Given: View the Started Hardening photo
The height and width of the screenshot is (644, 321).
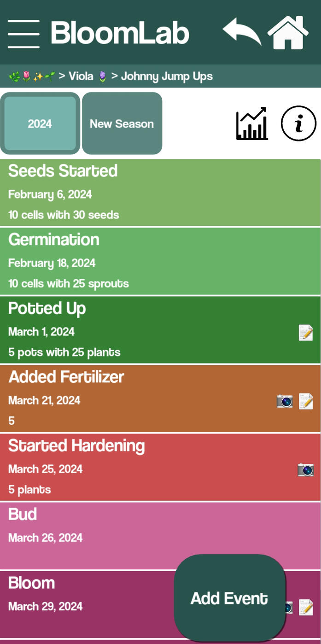Looking at the screenshot, I should coord(306,470).
